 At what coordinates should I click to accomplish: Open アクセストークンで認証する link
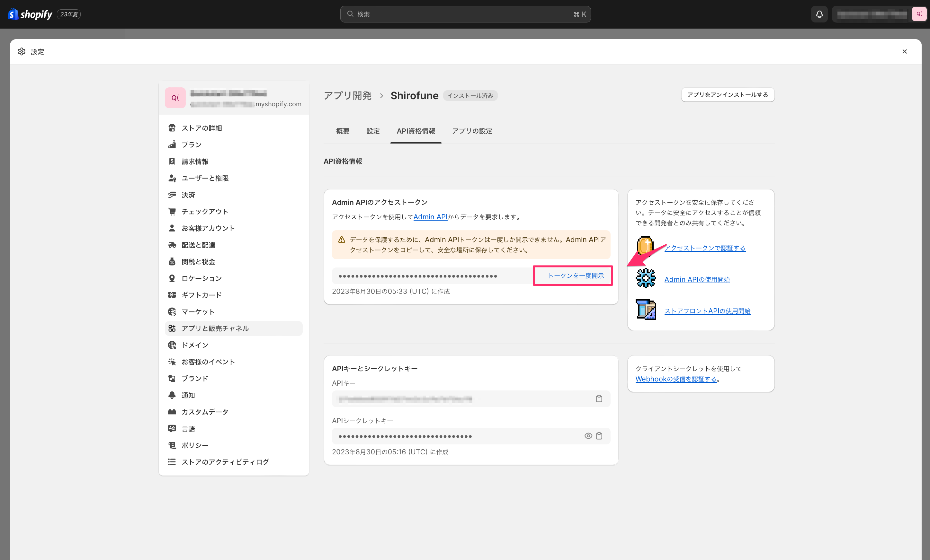pyautogui.click(x=705, y=248)
